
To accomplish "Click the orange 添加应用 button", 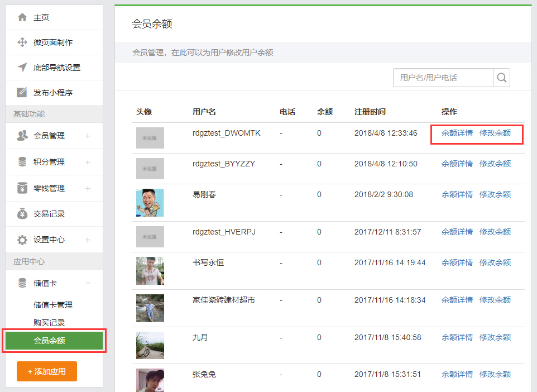I will click(47, 371).
